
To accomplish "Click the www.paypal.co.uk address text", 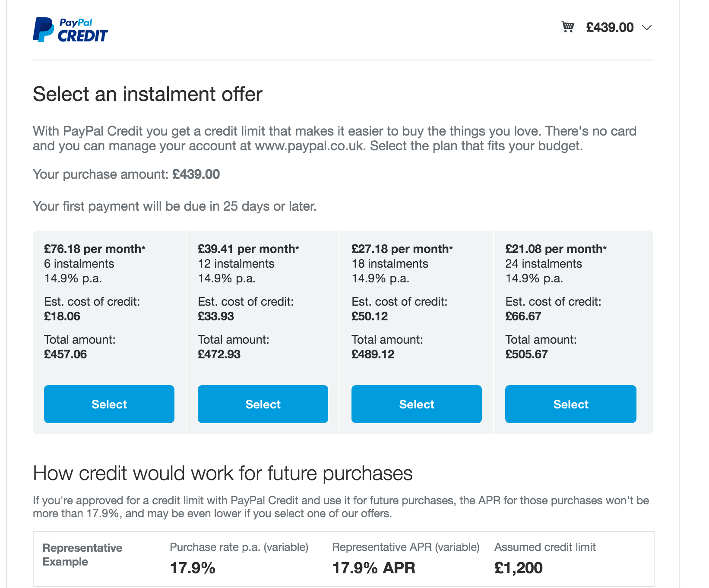I will coord(310,146).
